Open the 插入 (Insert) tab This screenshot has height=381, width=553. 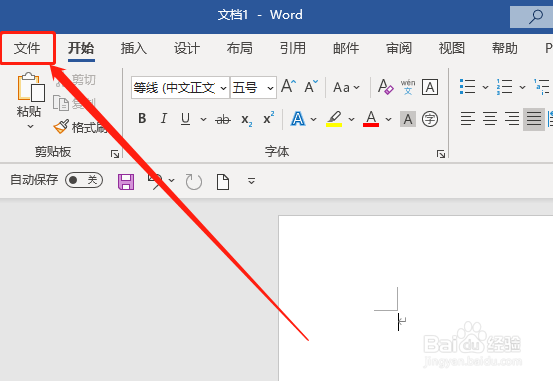pos(134,48)
